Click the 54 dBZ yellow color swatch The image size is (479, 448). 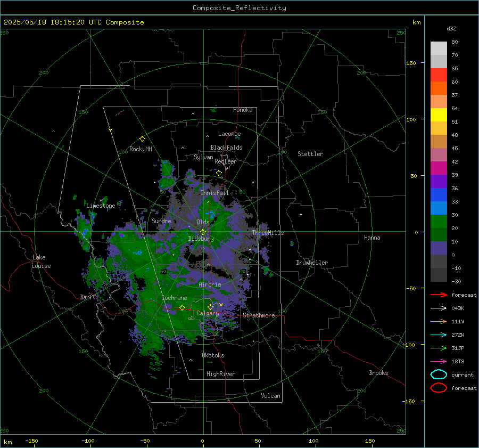pyautogui.click(x=439, y=115)
